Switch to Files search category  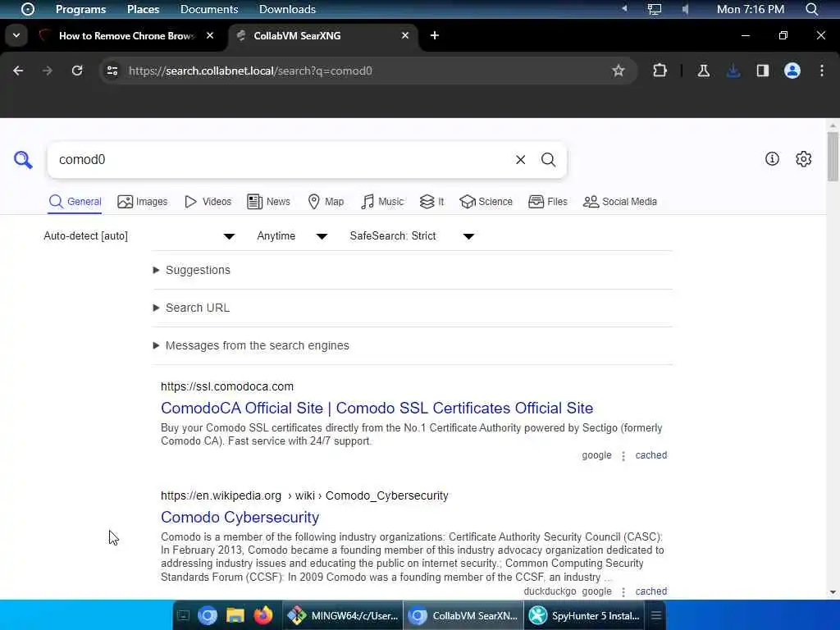[x=547, y=202]
